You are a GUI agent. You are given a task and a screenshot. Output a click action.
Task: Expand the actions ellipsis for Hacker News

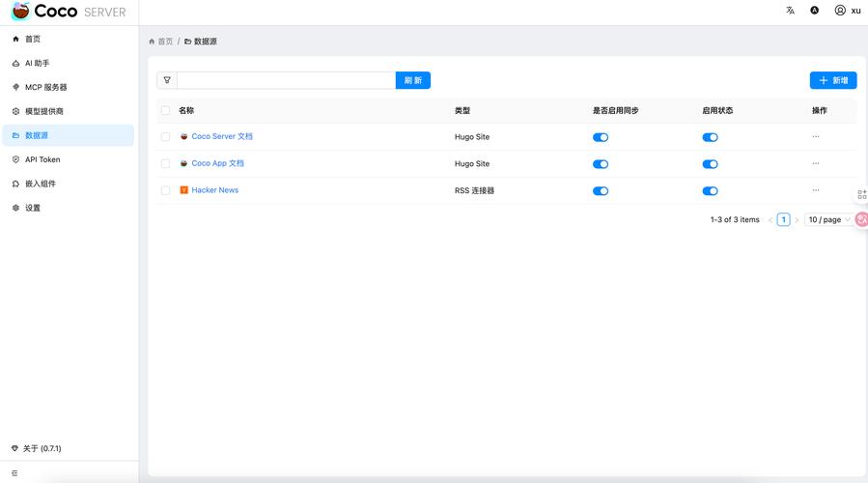816,190
